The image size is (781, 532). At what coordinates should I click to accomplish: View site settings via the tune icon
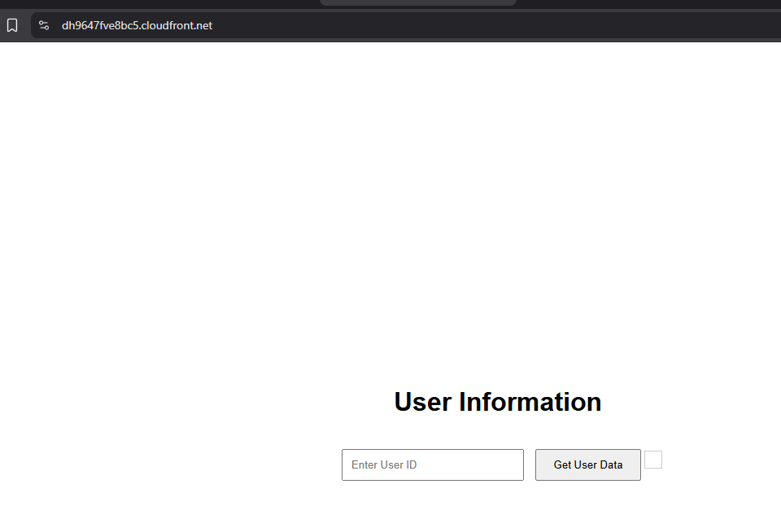pyautogui.click(x=45, y=25)
